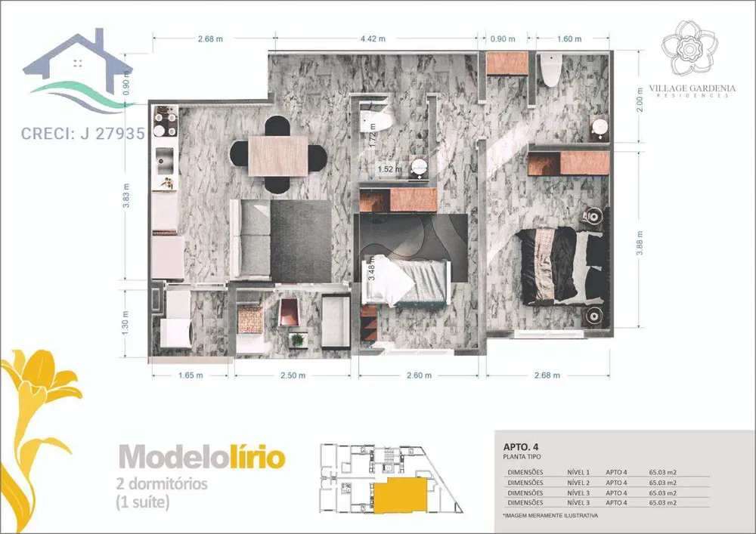This screenshot has width=756, height=534.
Task: Click the '2.60 m' bottom dimension label
Action: pos(419,375)
